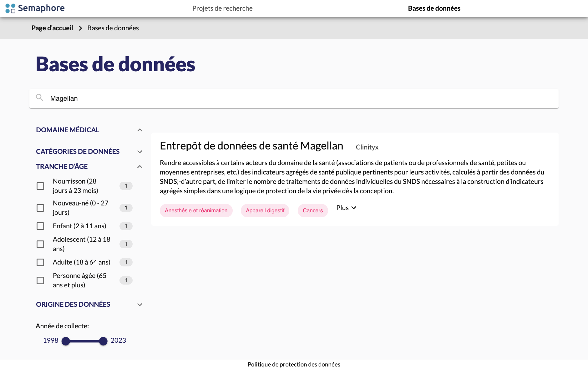588x389 pixels.
Task: Select the Appareil digestif tag
Action: 265,210
